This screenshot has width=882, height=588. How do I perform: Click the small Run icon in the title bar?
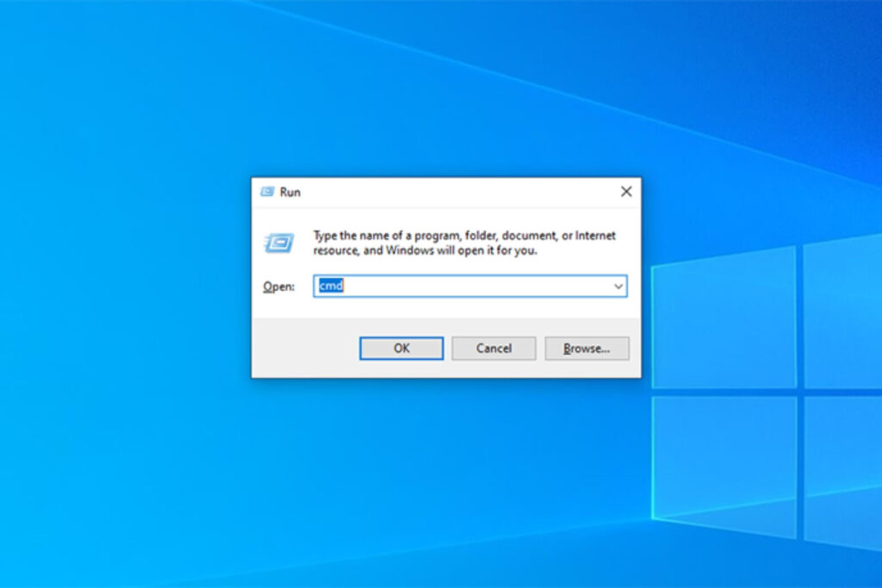268,192
